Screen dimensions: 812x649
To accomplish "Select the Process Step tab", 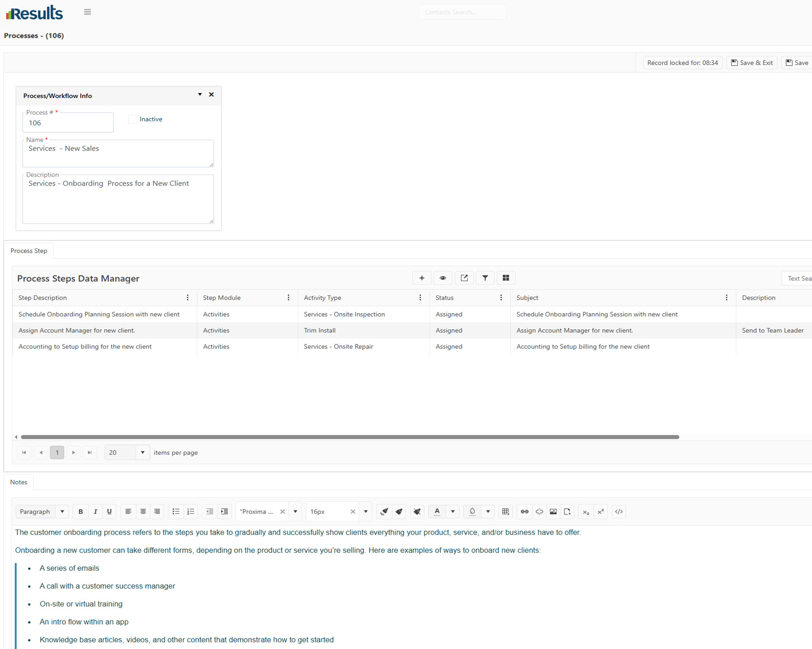I will click(29, 251).
